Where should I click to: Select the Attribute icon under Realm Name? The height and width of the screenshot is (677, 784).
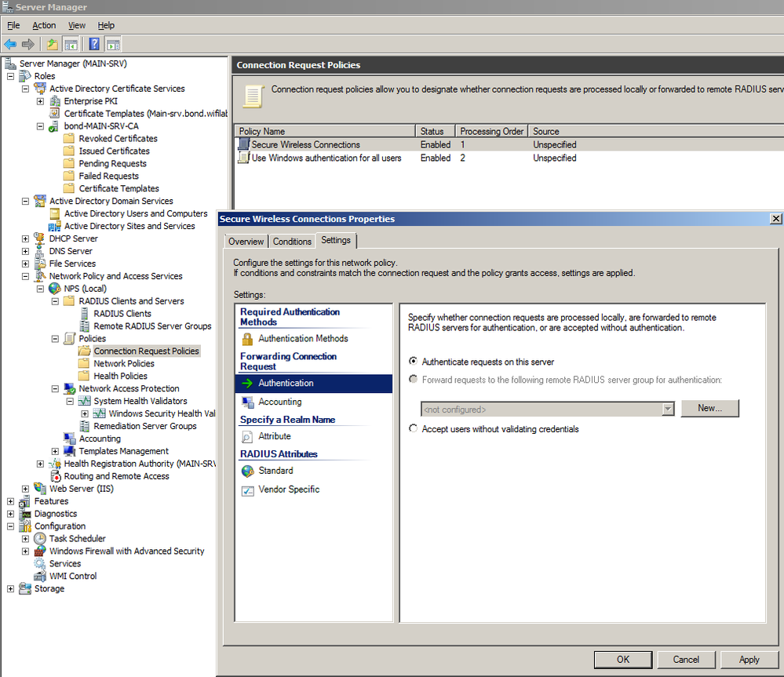click(x=247, y=437)
